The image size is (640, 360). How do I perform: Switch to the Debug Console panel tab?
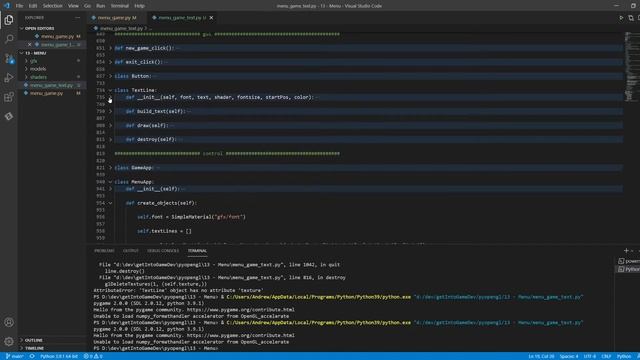(163, 251)
